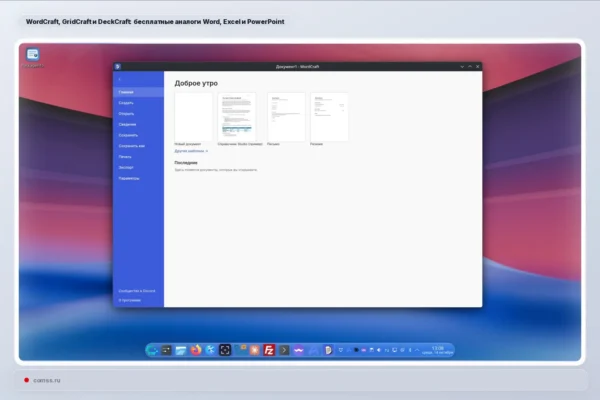Viewport: 600px width, 400px height.
Task: Open the blue snowflake app in dock
Action: pos(210,350)
